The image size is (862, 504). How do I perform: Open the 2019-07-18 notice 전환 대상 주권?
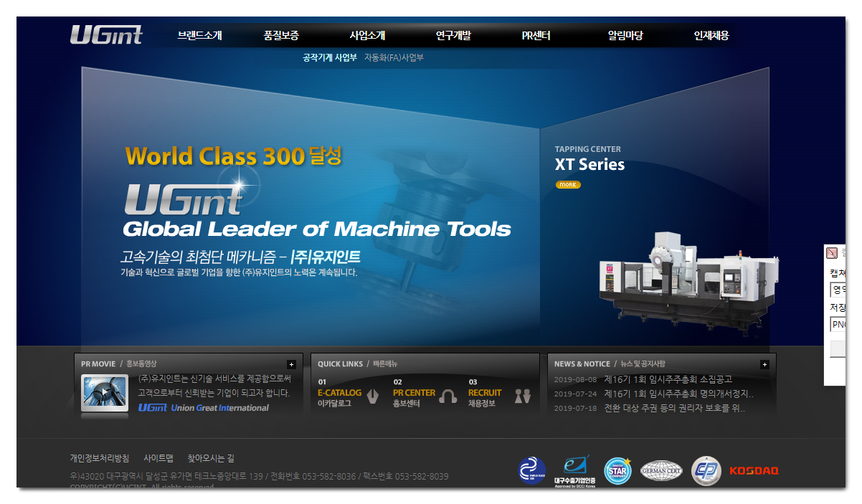675,408
